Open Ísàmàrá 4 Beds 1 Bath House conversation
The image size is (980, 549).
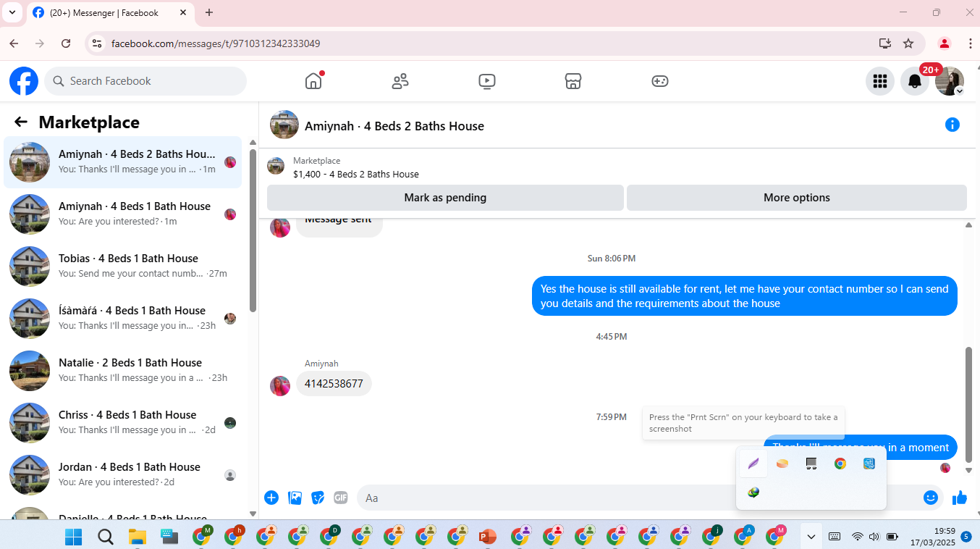click(123, 319)
